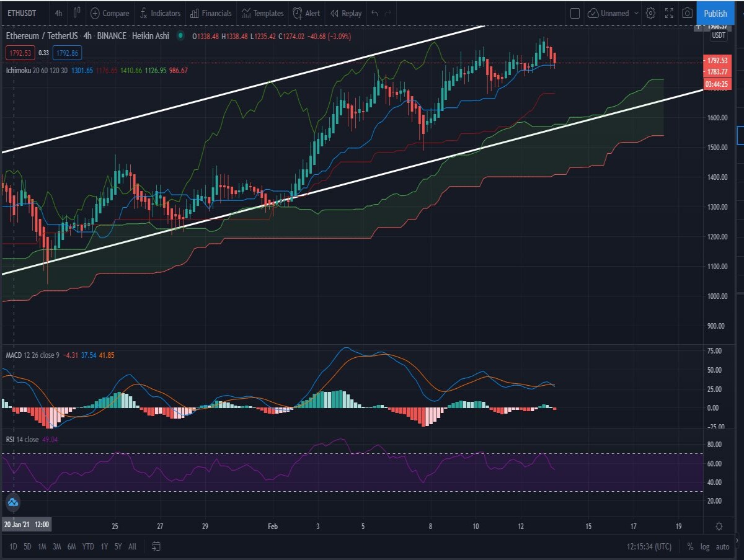Click the Compare symbol plus icon
744x560 pixels.
click(x=95, y=13)
